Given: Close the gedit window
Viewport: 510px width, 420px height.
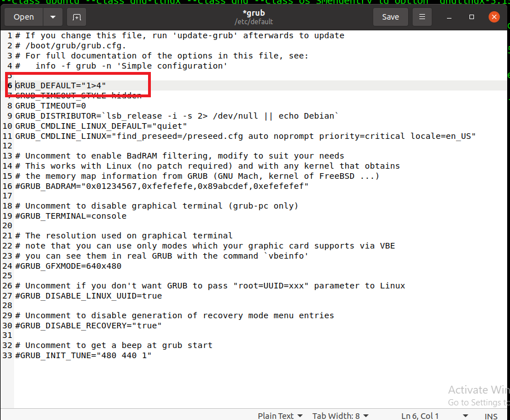Looking at the screenshot, I should [x=494, y=17].
